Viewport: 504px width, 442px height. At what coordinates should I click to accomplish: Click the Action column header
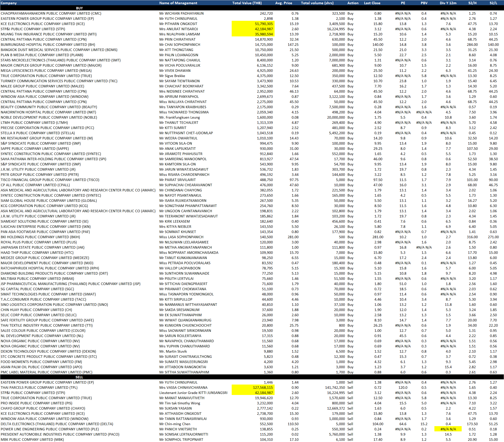(353, 3)
